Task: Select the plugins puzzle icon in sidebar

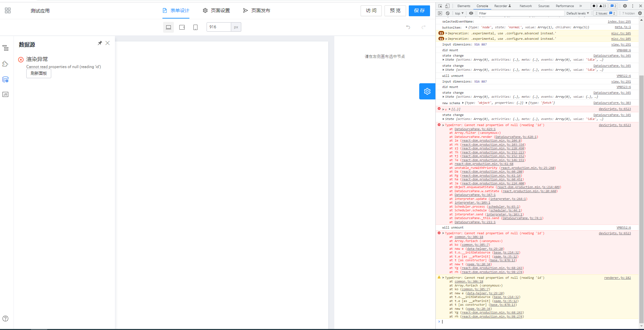Action: (5, 63)
